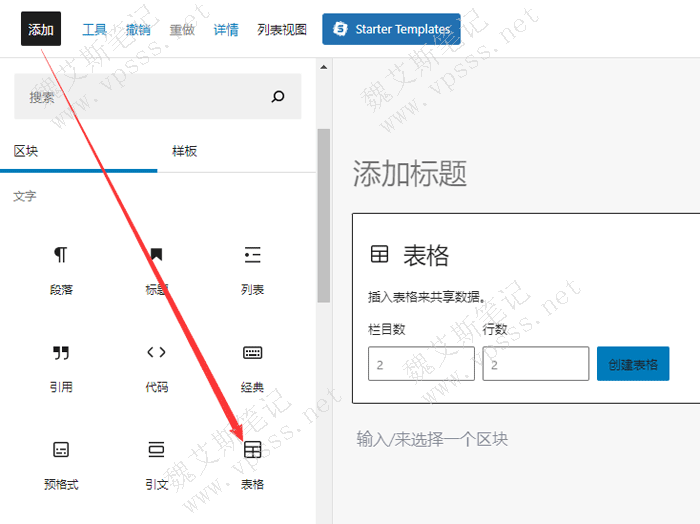This screenshot has width=700, height=524.
Task: Select the Paragraph (段落) block icon
Action: coord(61,255)
